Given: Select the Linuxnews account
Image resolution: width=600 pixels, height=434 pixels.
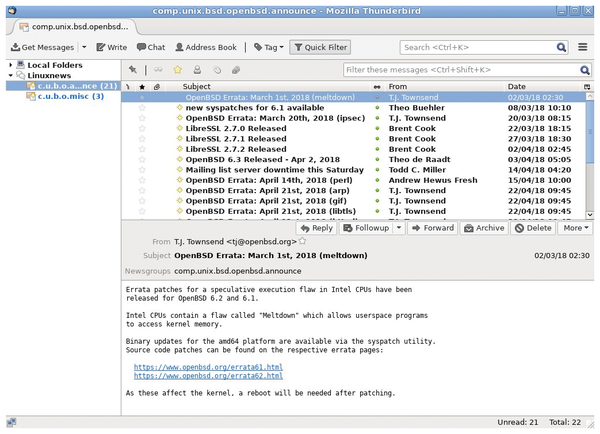Looking at the screenshot, I should (49, 75).
